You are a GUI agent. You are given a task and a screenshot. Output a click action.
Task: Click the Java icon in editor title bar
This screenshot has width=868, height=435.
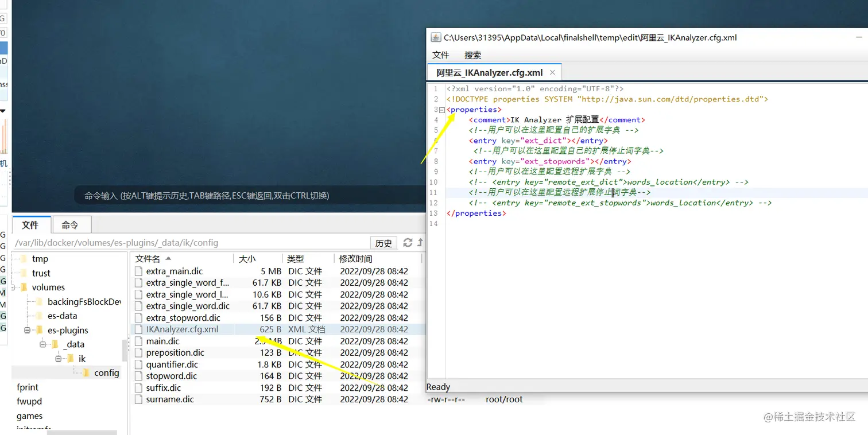[x=436, y=37]
